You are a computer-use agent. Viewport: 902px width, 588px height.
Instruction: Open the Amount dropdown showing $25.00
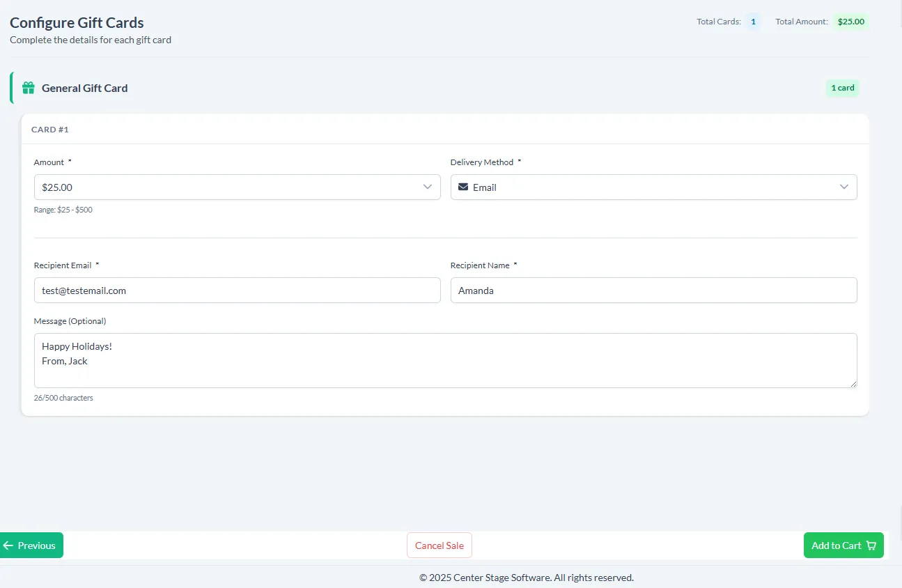click(238, 187)
